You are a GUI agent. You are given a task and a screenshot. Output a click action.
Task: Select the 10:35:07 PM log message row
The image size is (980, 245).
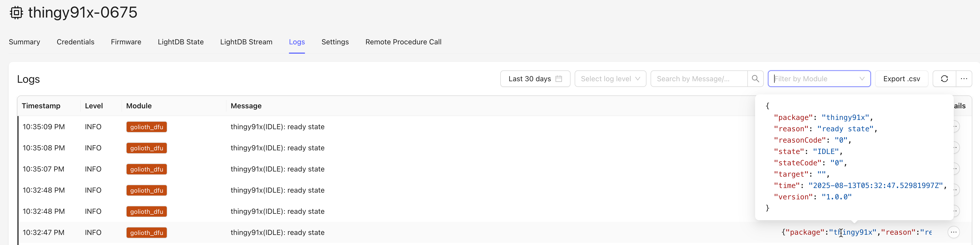pos(277,169)
